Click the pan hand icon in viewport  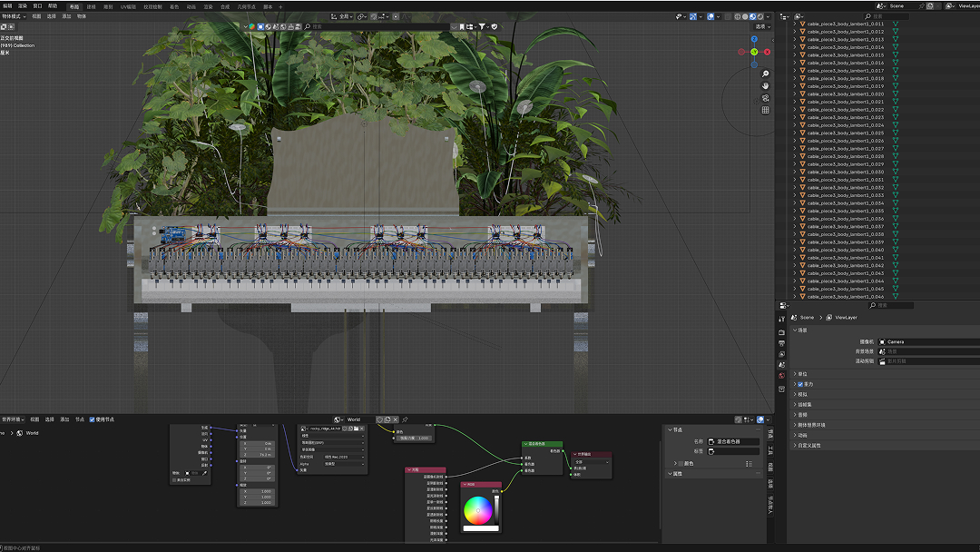point(766,85)
